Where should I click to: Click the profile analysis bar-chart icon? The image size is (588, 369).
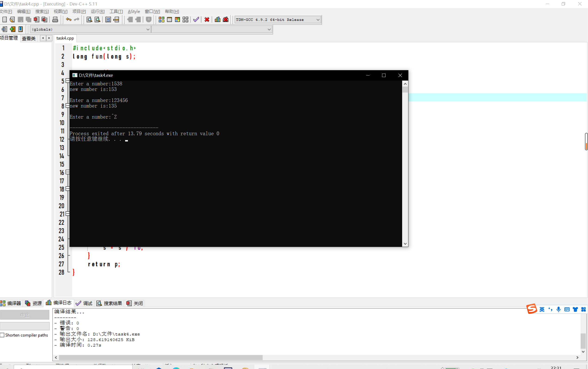tap(217, 20)
